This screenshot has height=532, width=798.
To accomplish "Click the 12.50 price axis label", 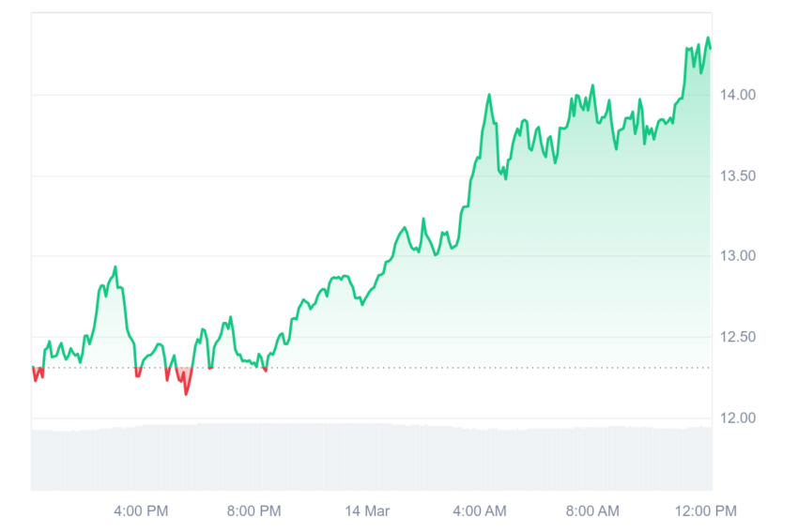I will tap(737, 337).
